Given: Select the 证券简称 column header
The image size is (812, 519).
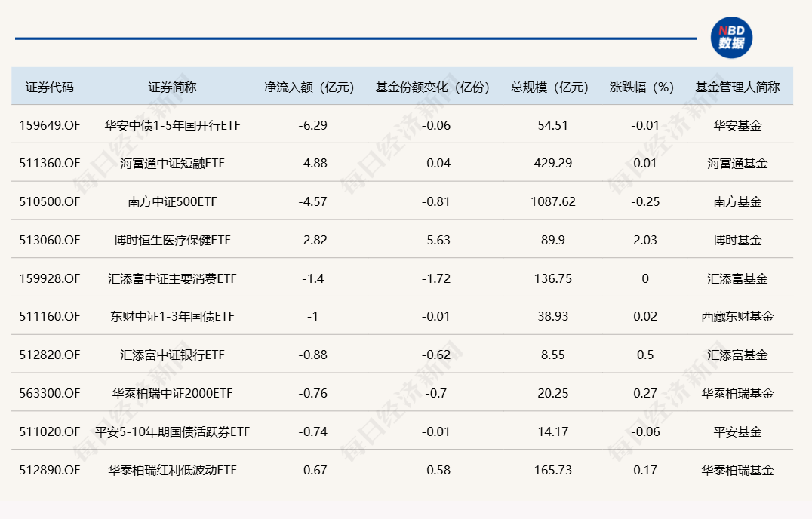Looking at the screenshot, I should tap(172, 87).
